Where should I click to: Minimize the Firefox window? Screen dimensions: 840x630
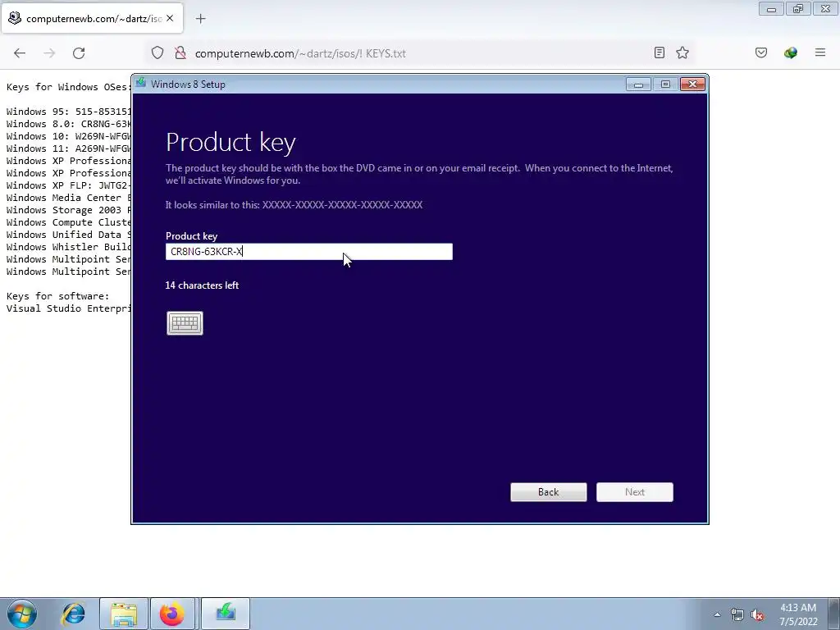[771, 8]
